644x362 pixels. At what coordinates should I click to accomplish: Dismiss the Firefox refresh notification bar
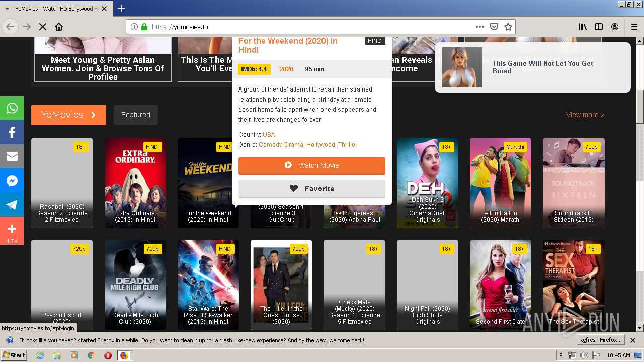point(633,340)
